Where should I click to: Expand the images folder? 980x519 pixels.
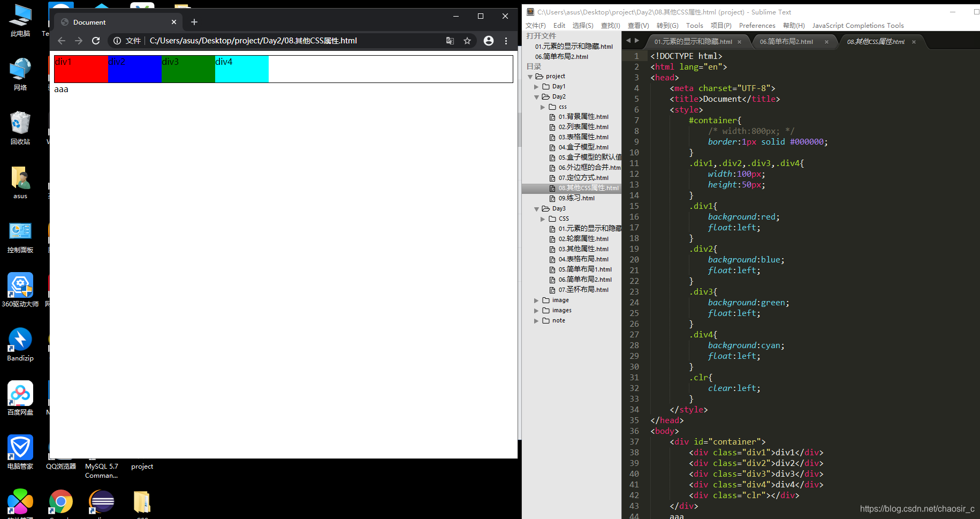pos(536,311)
